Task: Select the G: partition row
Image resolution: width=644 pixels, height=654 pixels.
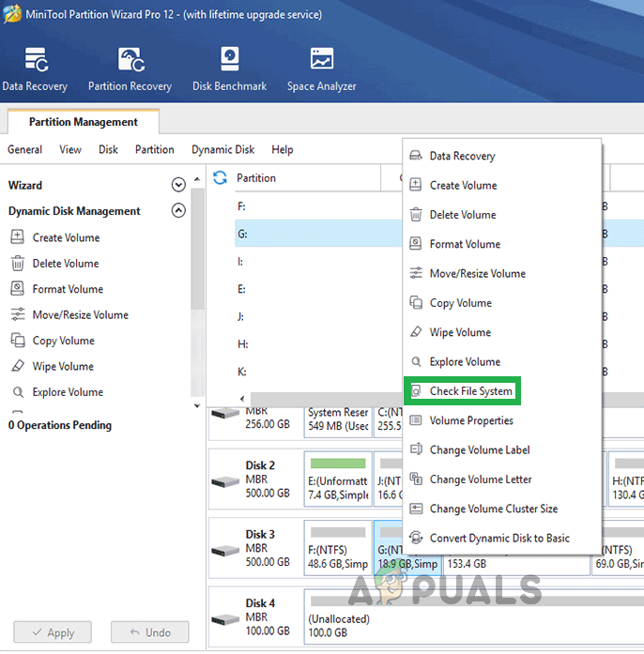Action: 319,234
